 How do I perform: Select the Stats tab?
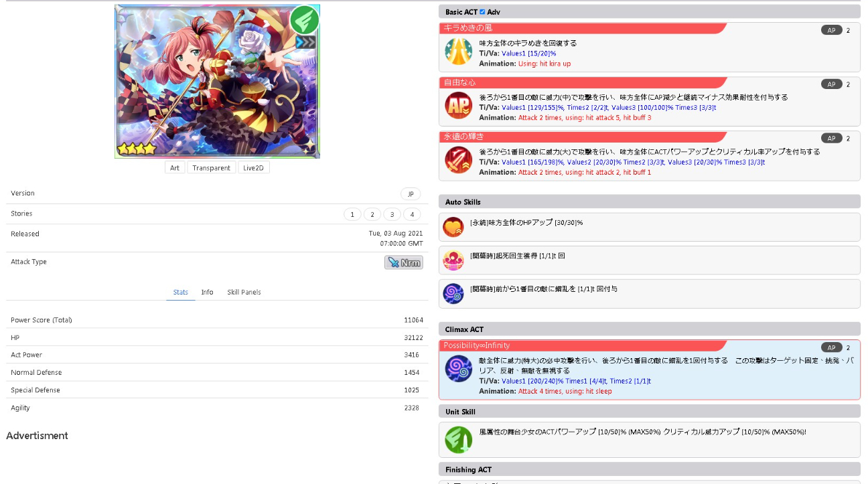click(x=181, y=293)
